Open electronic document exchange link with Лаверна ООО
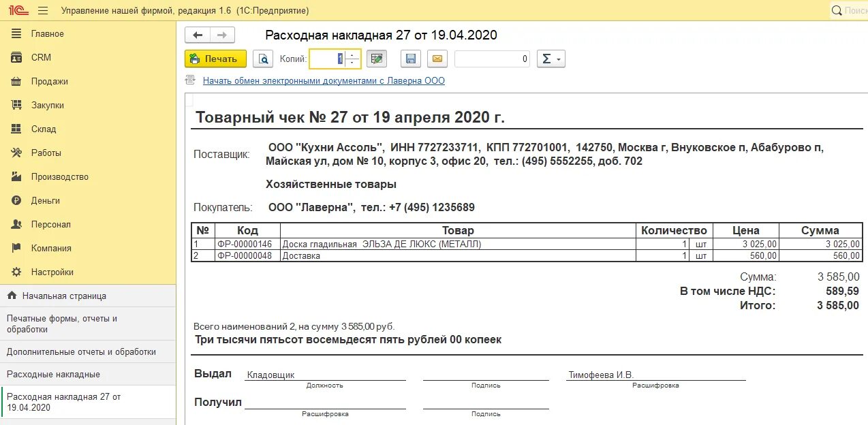 [x=324, y=81]
